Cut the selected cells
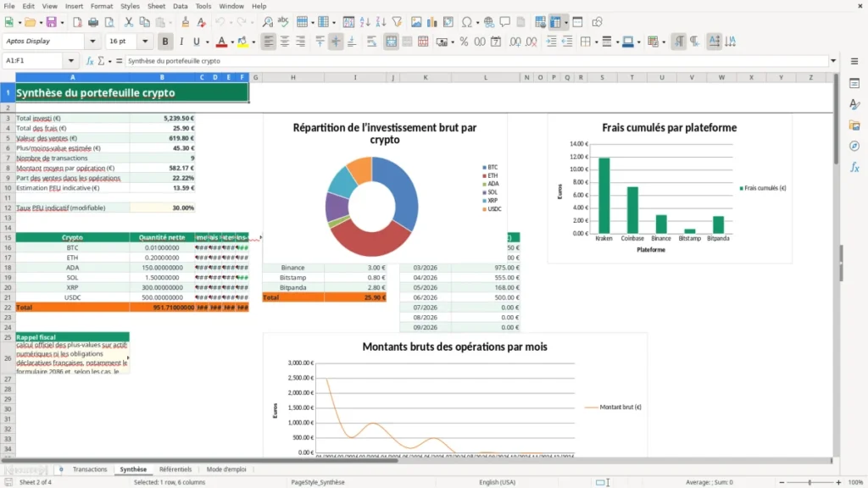The width and height of the screenshot is (868, 488). [x=129, y=22]
